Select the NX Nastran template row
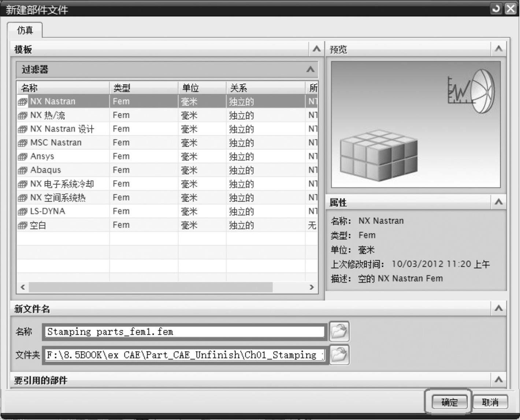The height and width of the screenshot is (420, 520). click(167, 101)
